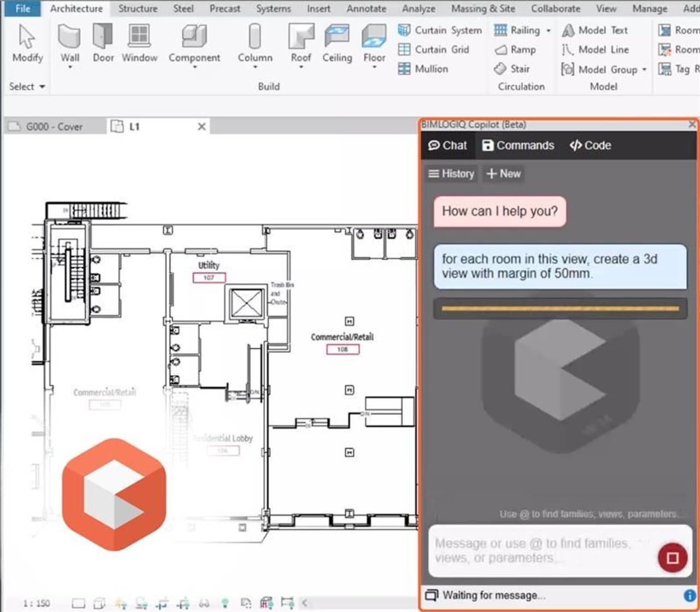Toggle Reveal Hidden Elements on the view bar

225,603
